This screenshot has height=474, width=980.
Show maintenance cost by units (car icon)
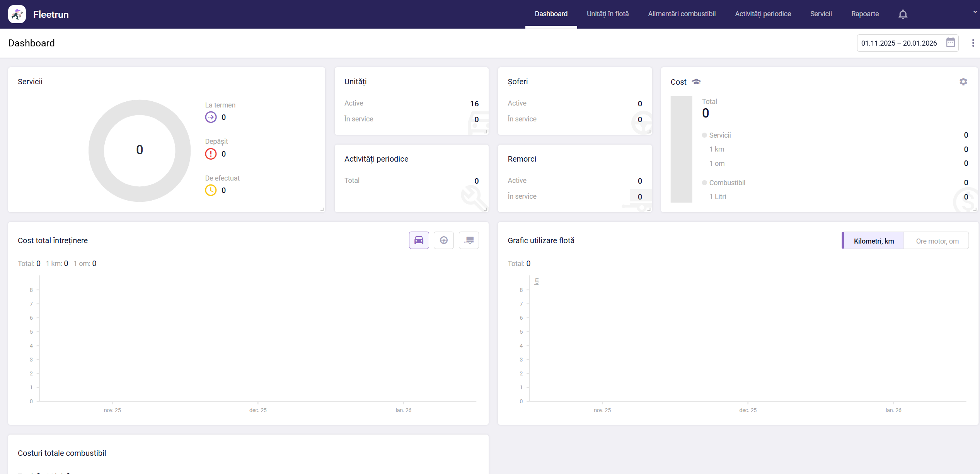click(419, 240)
